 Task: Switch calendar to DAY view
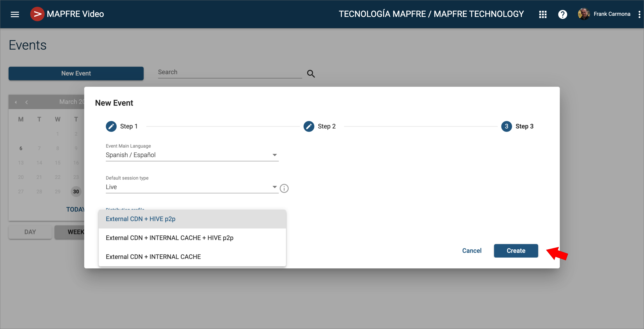point(30,232)
